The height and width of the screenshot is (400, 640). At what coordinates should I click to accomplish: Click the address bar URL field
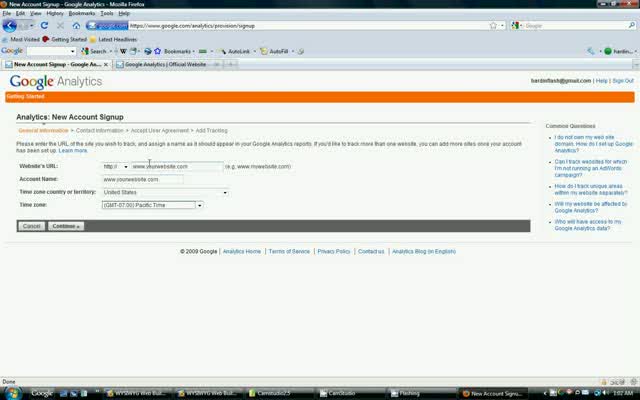point(308,25)
